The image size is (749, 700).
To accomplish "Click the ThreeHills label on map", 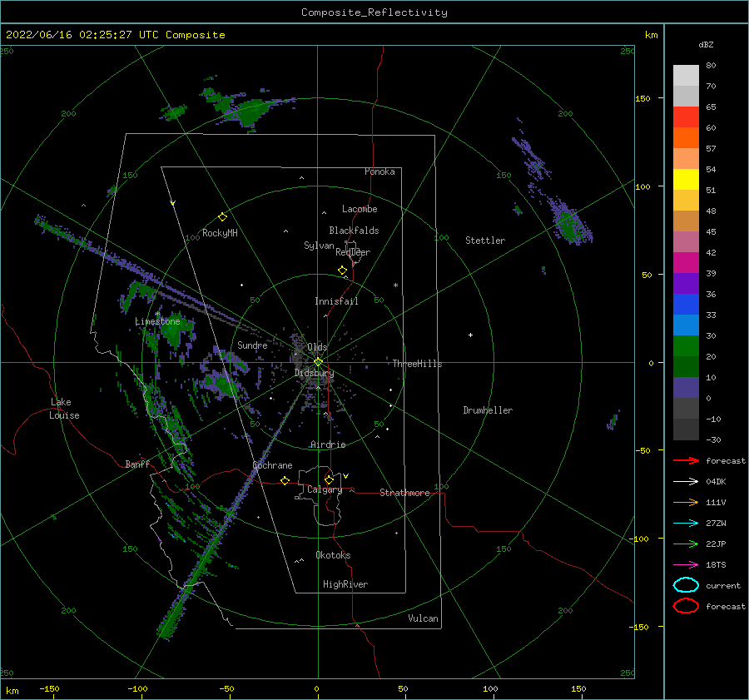I will 417,364.
